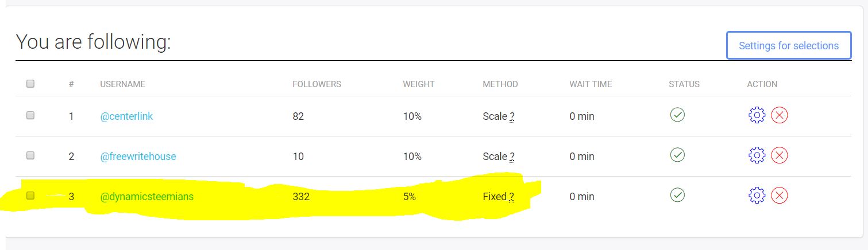
Task: Click the Settings for selections button
Action: click(x=789, y=45)
